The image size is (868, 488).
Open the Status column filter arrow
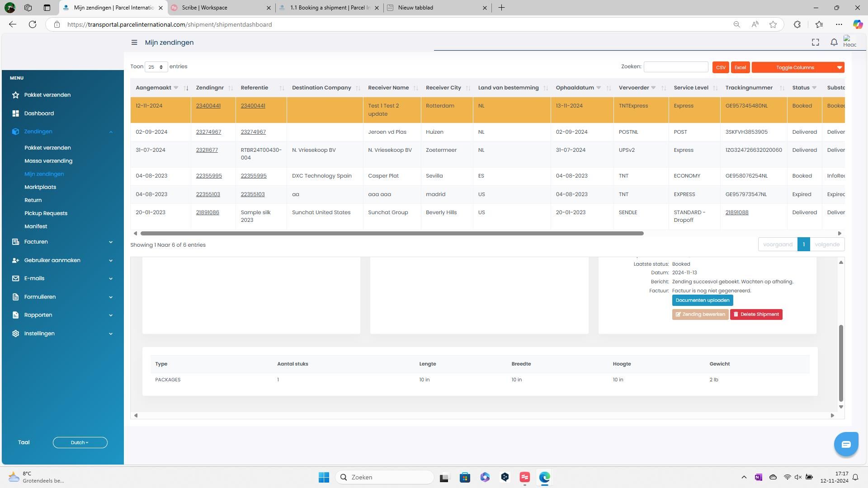(x=814, y=88)
